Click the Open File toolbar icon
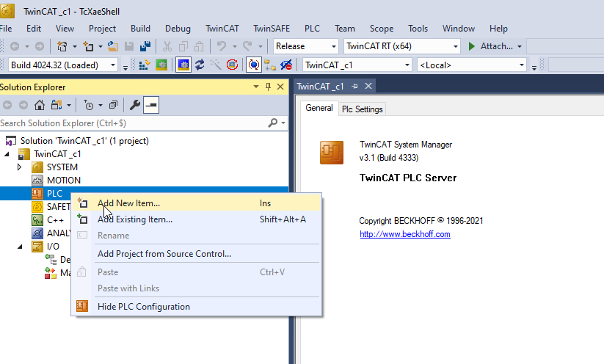This screenshot has width=604, height=364. (x=112, y=47)
